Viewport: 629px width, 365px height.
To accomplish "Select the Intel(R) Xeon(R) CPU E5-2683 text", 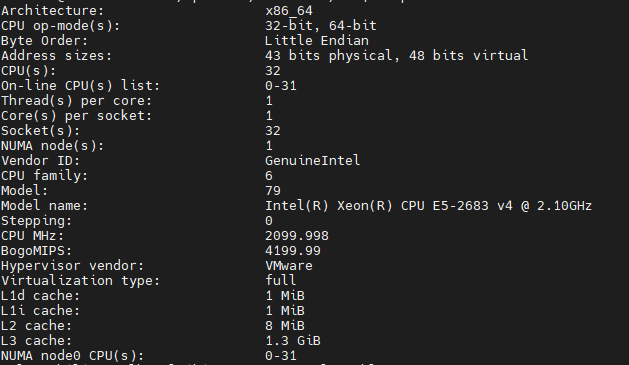I will pyautogui.click(x=377, y=206).
